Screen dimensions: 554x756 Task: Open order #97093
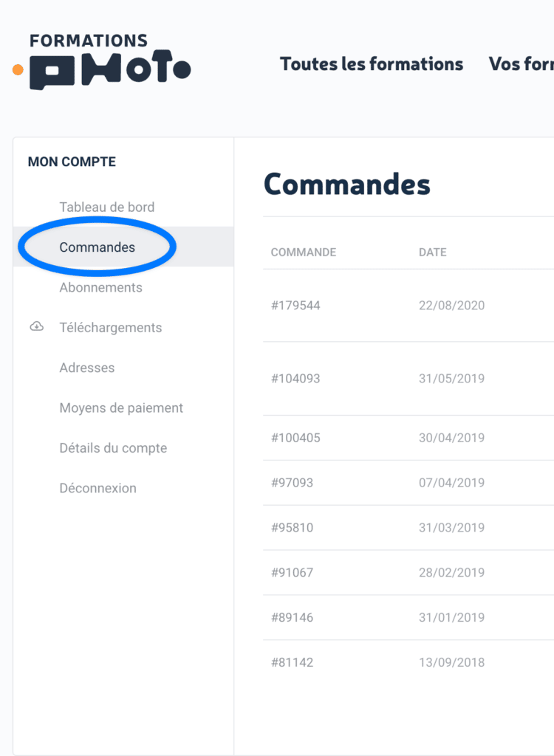[x=293, y=483]
